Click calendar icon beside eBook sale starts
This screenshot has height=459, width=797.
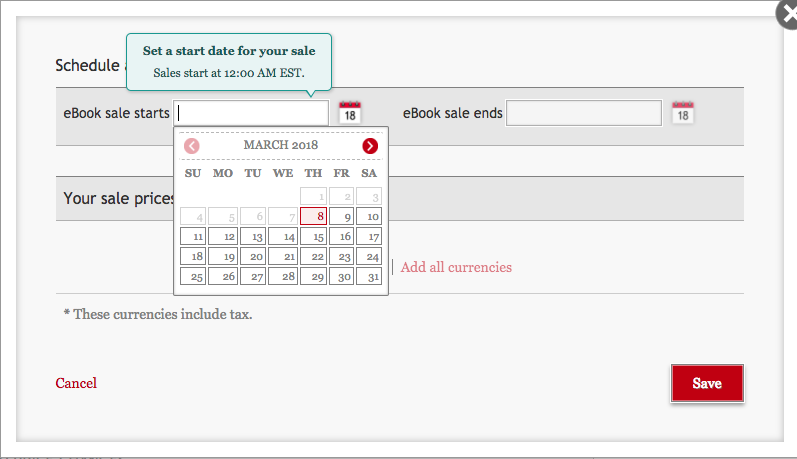(x=350, y=112)
